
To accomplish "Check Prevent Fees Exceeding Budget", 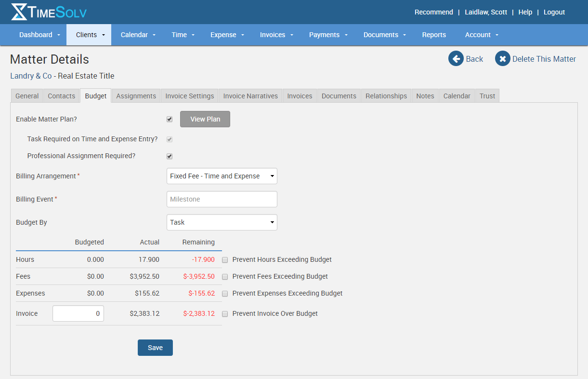I will (x=225, y=277).
